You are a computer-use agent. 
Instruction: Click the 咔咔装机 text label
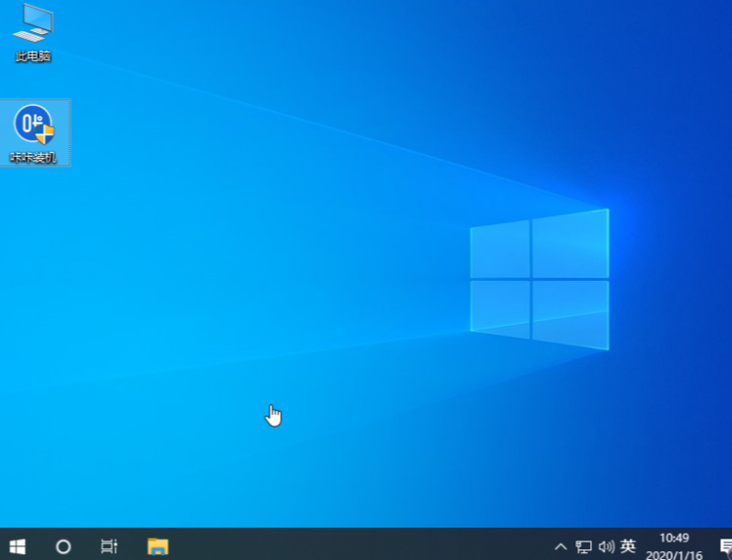pos(33,157)
